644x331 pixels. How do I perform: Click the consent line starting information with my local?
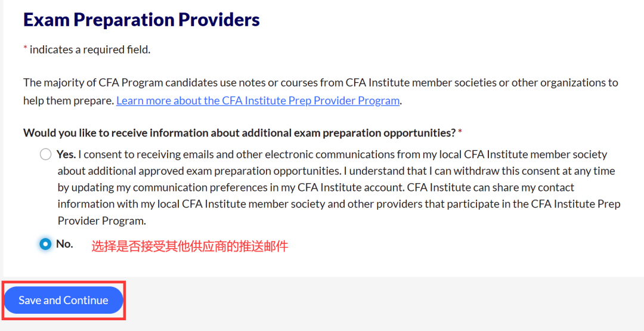click(339, 204)
